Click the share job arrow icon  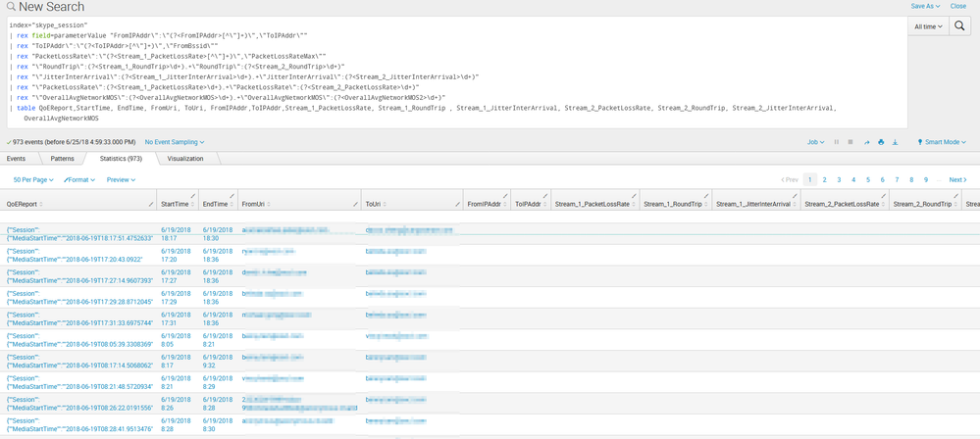[x=866, y=142]
